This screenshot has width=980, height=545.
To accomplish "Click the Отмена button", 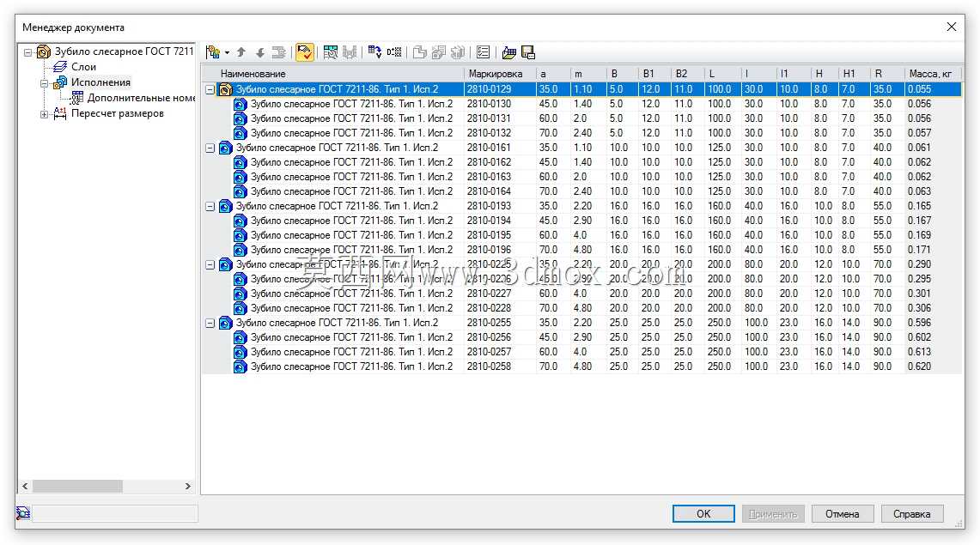I will tap(842, 514).
